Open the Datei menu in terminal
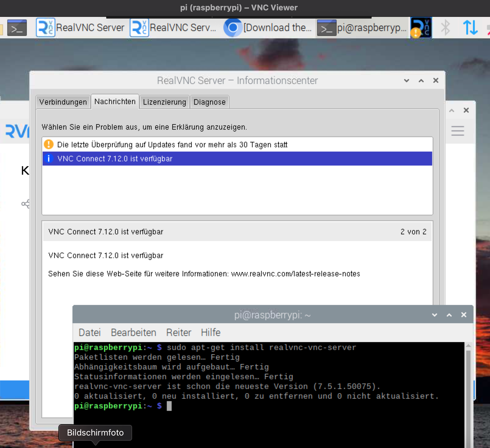 [x=89, y=332]
